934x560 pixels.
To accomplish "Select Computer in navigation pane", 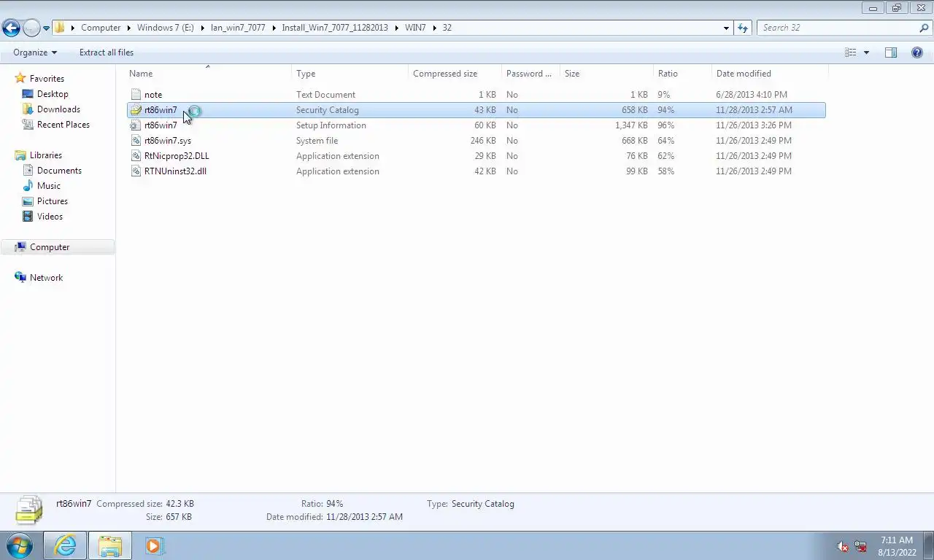I will (x=50, y=247).
